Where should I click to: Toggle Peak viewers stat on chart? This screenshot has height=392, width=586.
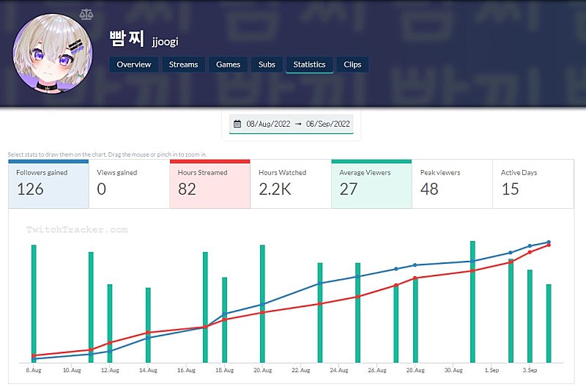coord(452,184)
